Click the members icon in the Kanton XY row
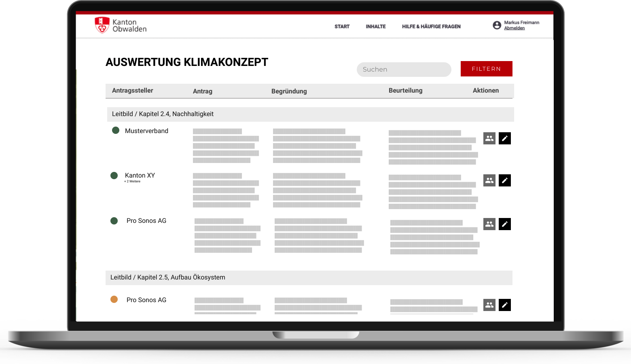This screenshot has width=631, height=364. point(489,180)
